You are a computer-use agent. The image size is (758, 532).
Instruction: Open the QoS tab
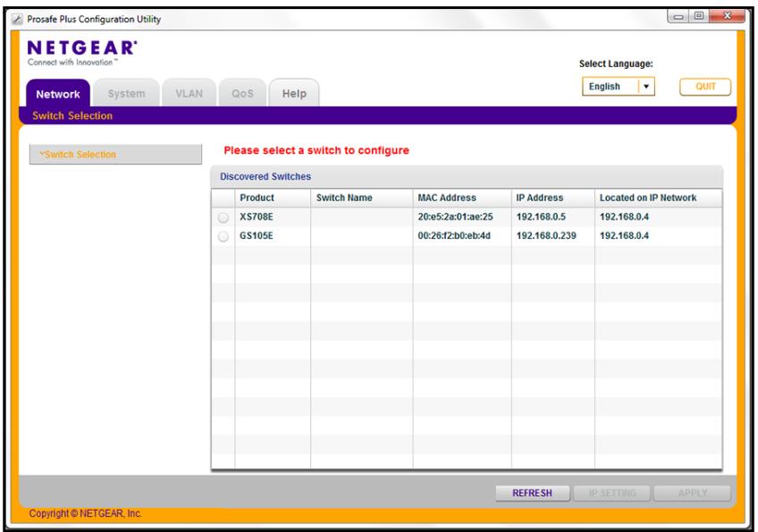242,93
